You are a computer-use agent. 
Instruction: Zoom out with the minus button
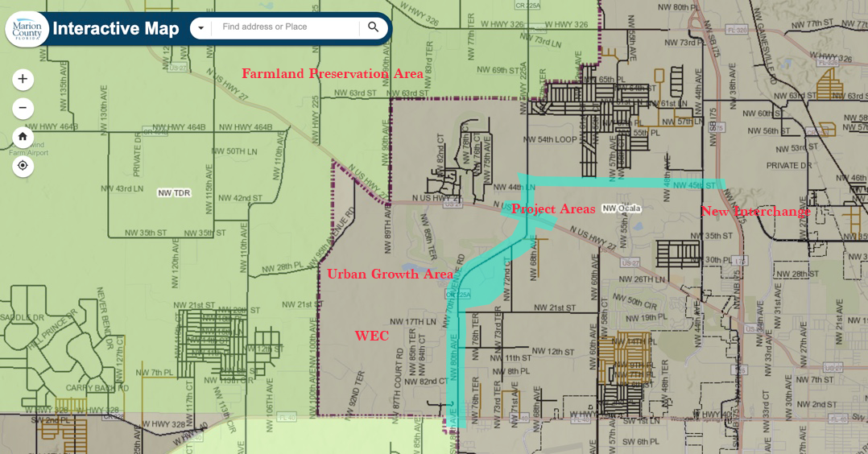tap(23, 108)
